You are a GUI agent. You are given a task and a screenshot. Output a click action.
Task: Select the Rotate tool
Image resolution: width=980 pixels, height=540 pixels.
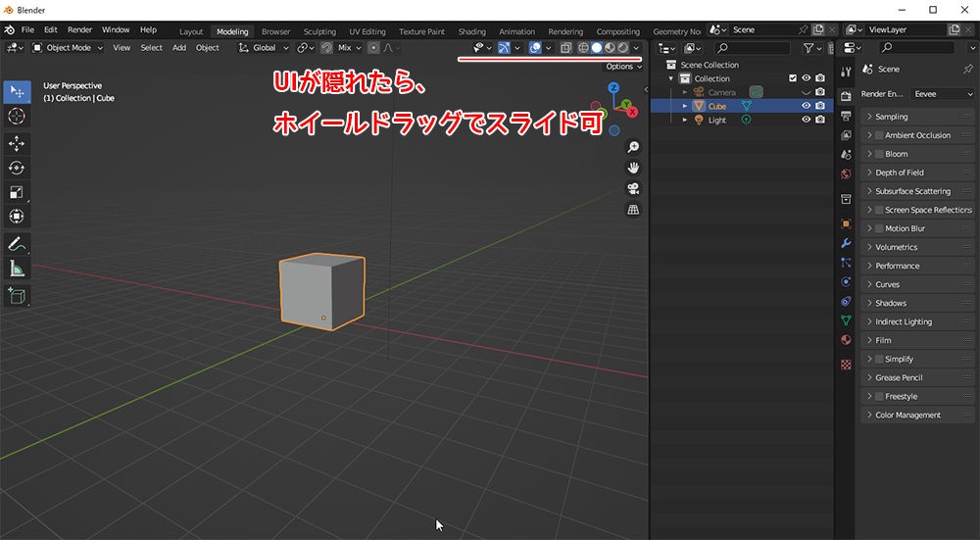pyautogui.click(x=17, y=168)
